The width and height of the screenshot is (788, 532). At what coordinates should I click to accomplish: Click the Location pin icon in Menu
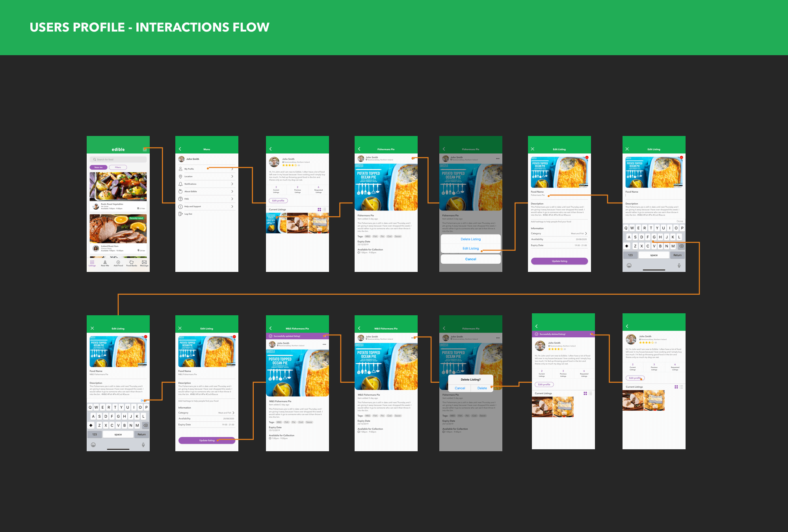(180, 177)
